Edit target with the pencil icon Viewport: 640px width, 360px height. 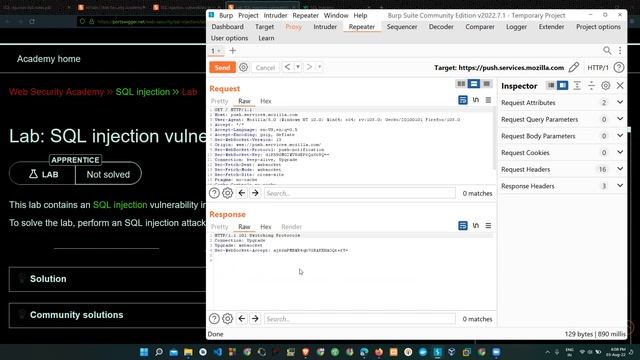click(x=574, y=67)
